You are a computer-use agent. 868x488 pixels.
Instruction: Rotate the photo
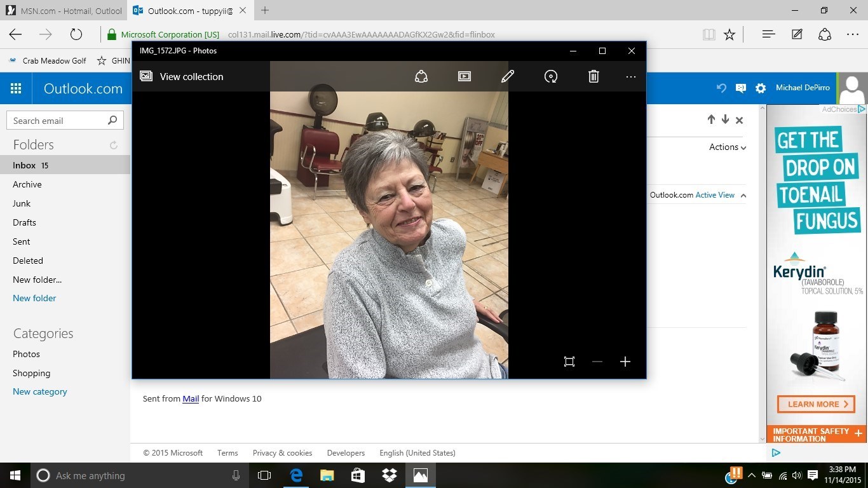pyautogui.click(x=551, y=77)
